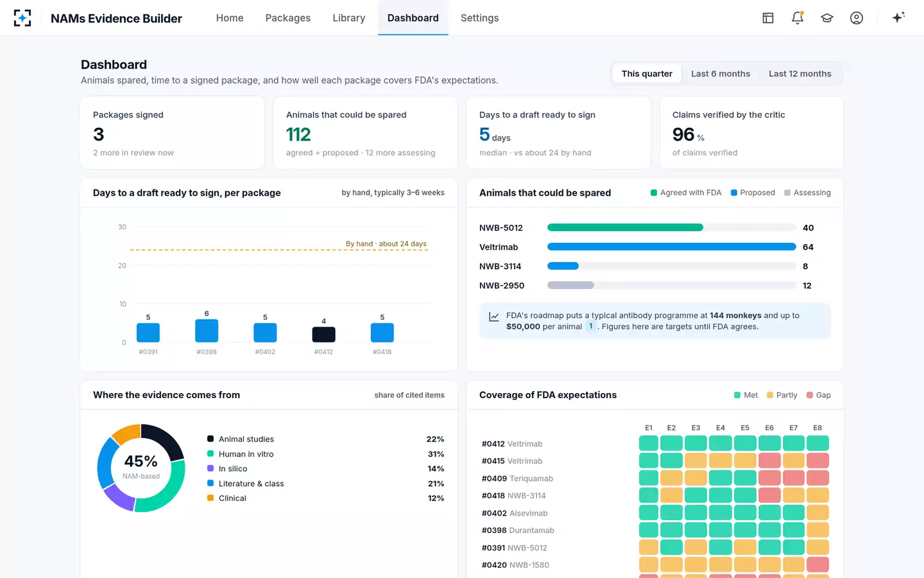Select the Dashboard tab
Image resolution: width=924 pixels, height=578 pixels.
tap(413, 18)
